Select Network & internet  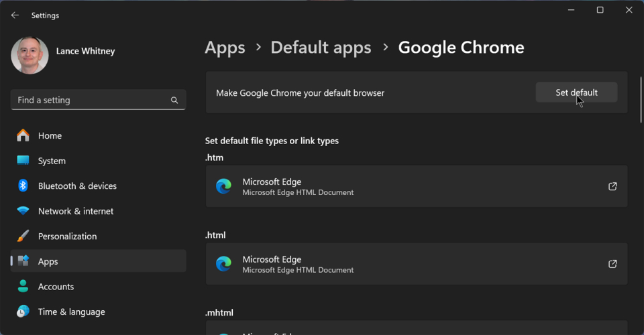[98, 211]
